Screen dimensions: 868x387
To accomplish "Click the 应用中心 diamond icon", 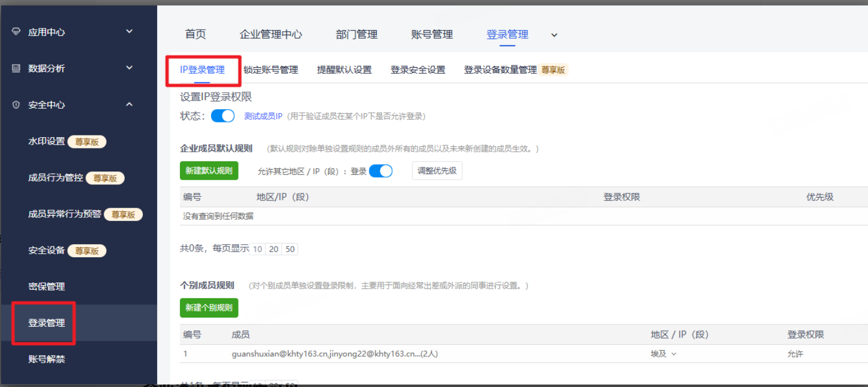I will click(x=16, y=32).
